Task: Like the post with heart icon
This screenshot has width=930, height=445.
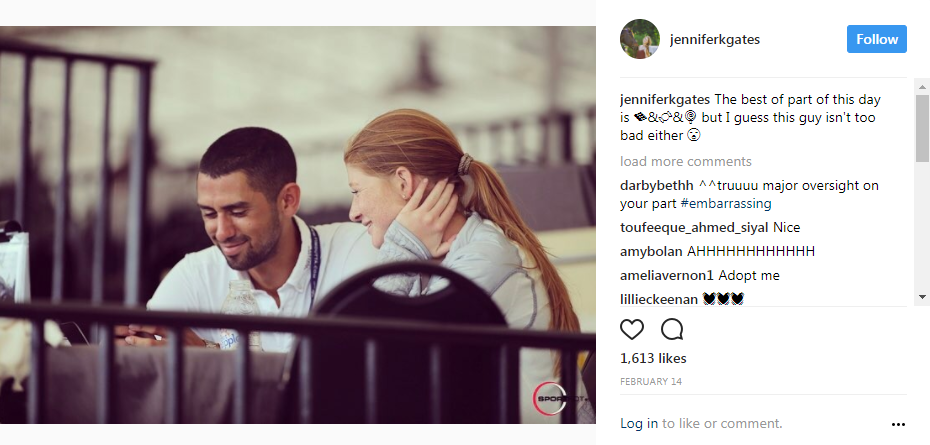Action: pos(632,329)
